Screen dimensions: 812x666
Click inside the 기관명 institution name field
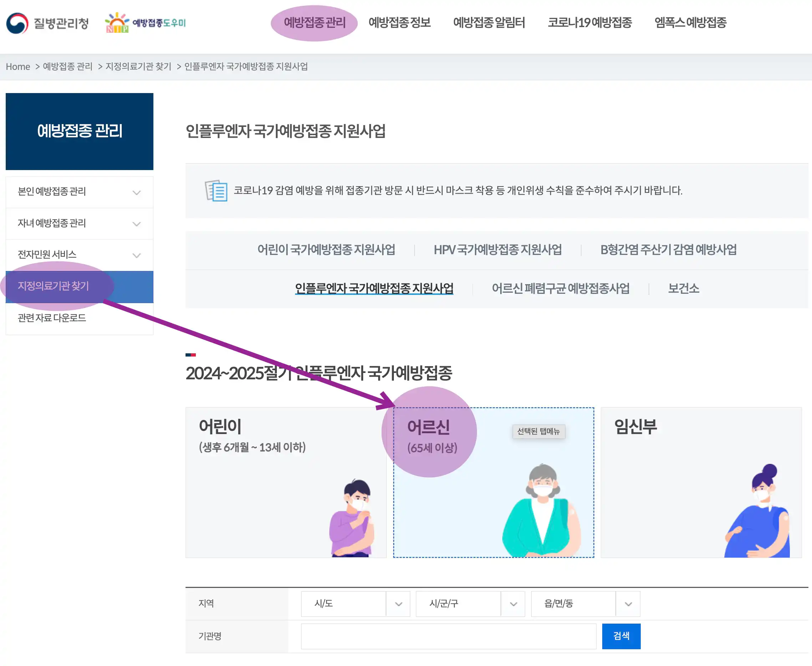pos(447,636)
